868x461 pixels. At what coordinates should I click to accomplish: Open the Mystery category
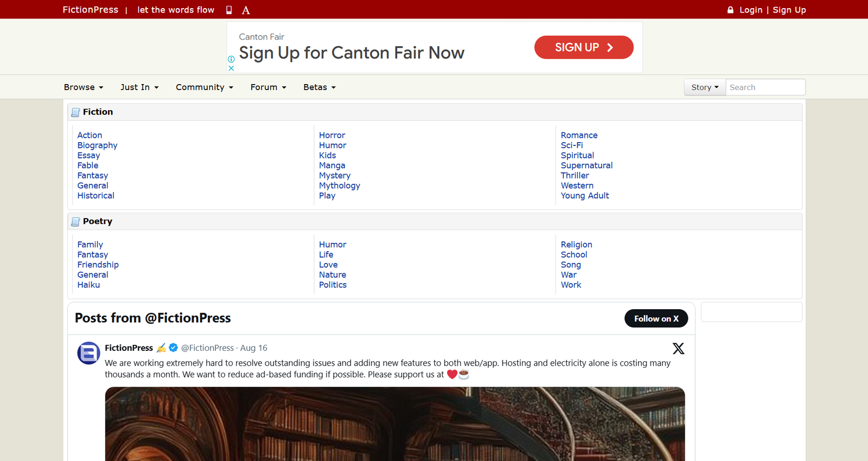[335, 176]
